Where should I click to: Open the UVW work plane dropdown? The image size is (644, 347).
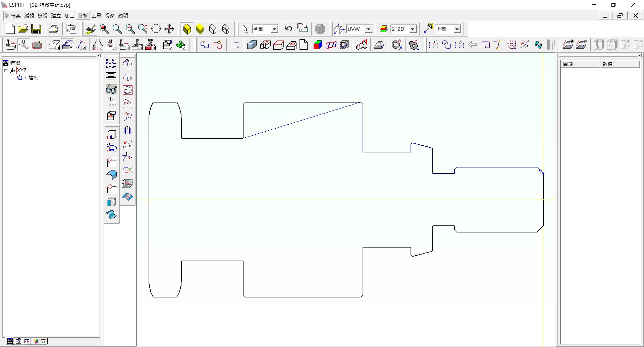(x=368, y=29)
